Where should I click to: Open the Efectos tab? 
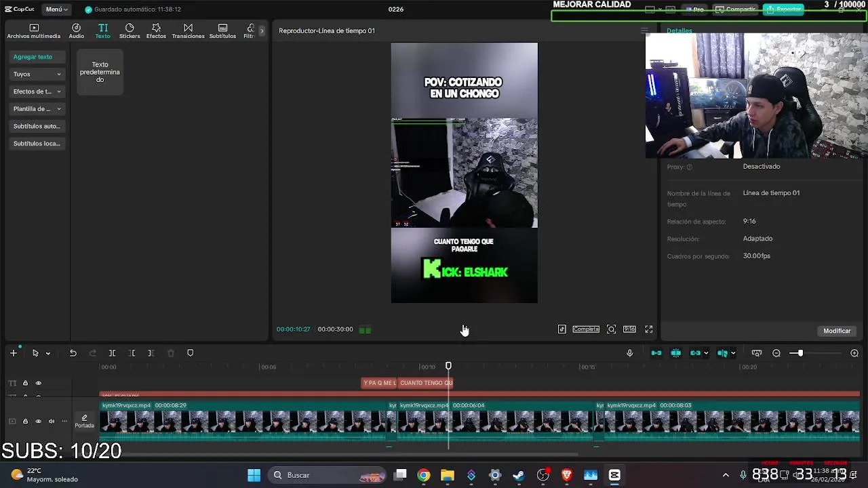156,31
